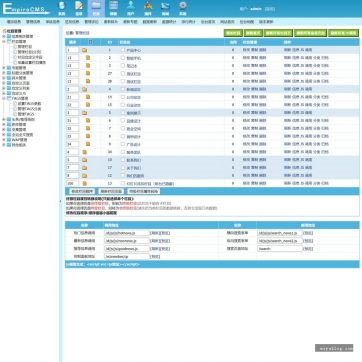Click the folder icon for column ID 17
The image size is (362, 362).
pos(85,168)
